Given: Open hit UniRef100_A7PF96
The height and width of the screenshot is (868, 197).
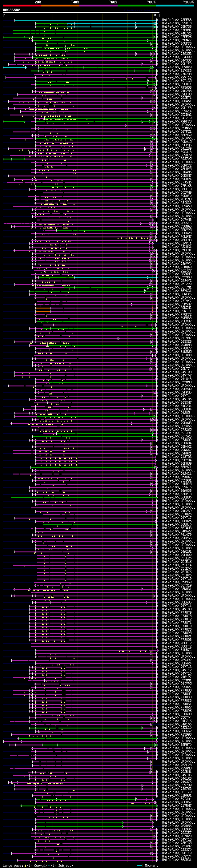Looking at the screenshot, I should pyautogui.click(x=177, y=37).
